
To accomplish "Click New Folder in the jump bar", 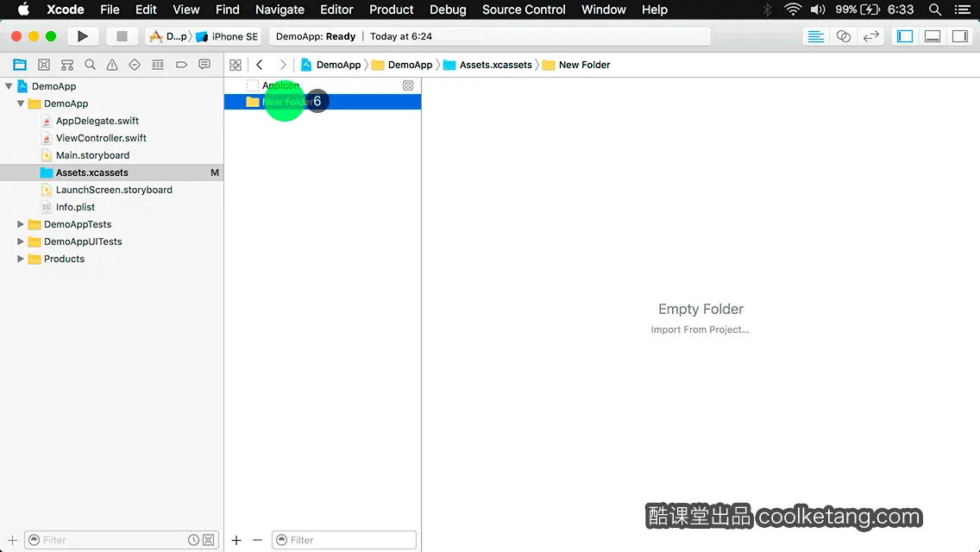I will (576, 65).
